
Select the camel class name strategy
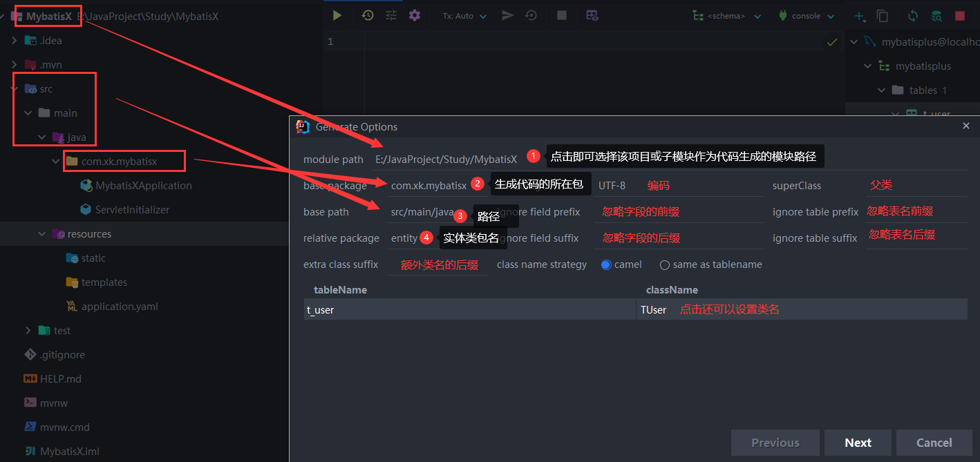606,264
